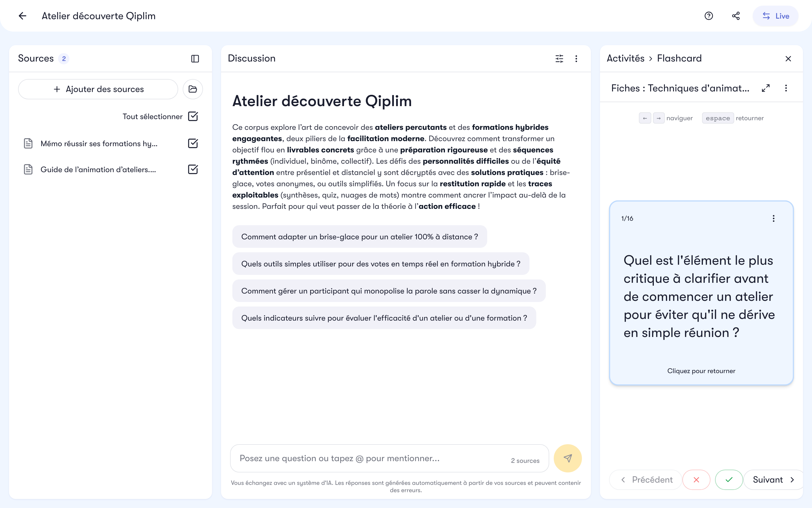The height and width of the screenshot is (508, 812).
Task: Go back using the top-left arrow
Action: (23, 16)
